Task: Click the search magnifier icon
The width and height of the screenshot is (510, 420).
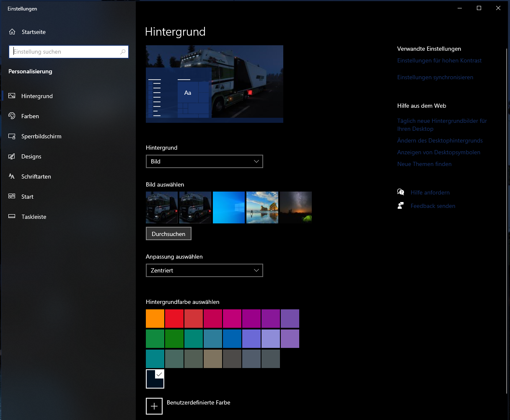Action: tap(123, 52)
